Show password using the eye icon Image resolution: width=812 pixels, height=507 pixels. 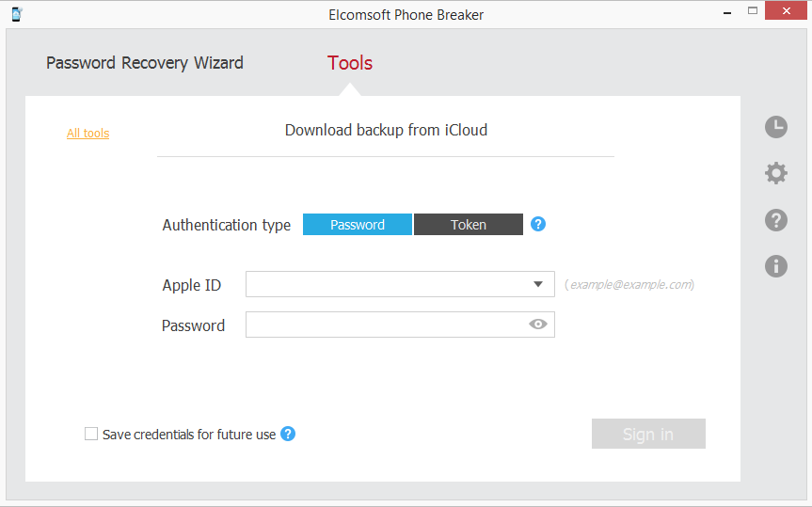coord(538,324)
